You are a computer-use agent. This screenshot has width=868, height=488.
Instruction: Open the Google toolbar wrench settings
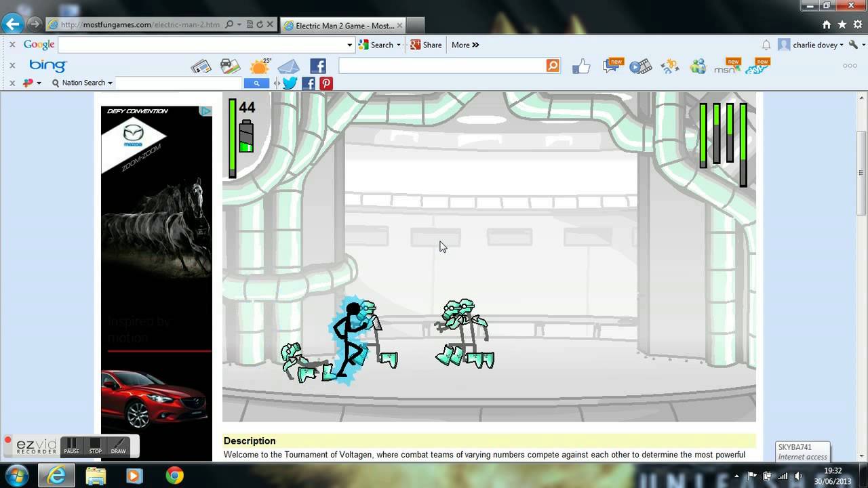(854, 45)
